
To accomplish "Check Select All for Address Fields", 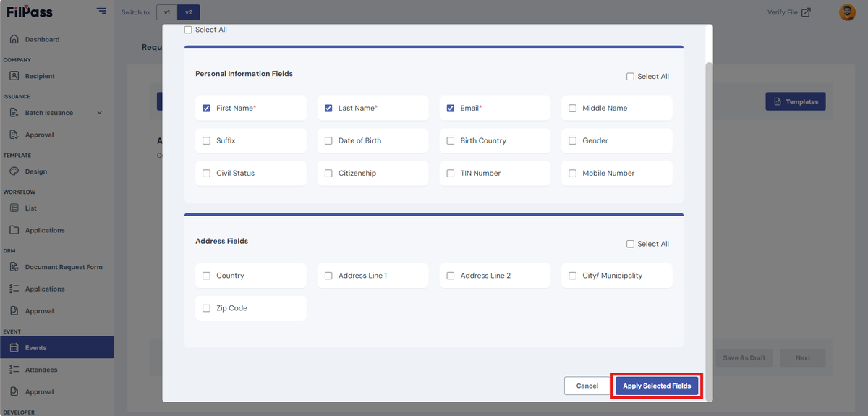I will [630, 244].
